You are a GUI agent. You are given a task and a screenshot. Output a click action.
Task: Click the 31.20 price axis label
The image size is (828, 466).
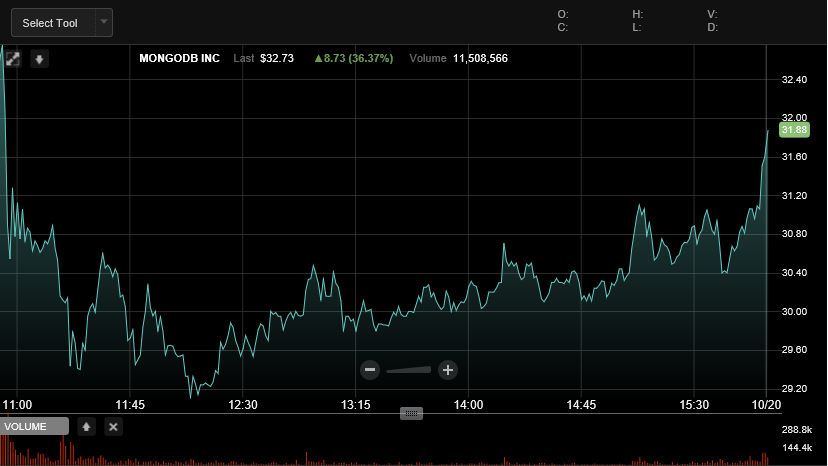point(794,196)
